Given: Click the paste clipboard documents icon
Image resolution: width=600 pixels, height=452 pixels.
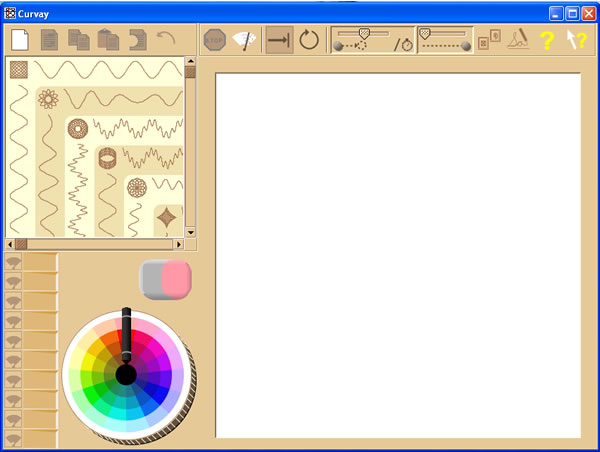Looking at the screenshot, I should tap(108, 40).
